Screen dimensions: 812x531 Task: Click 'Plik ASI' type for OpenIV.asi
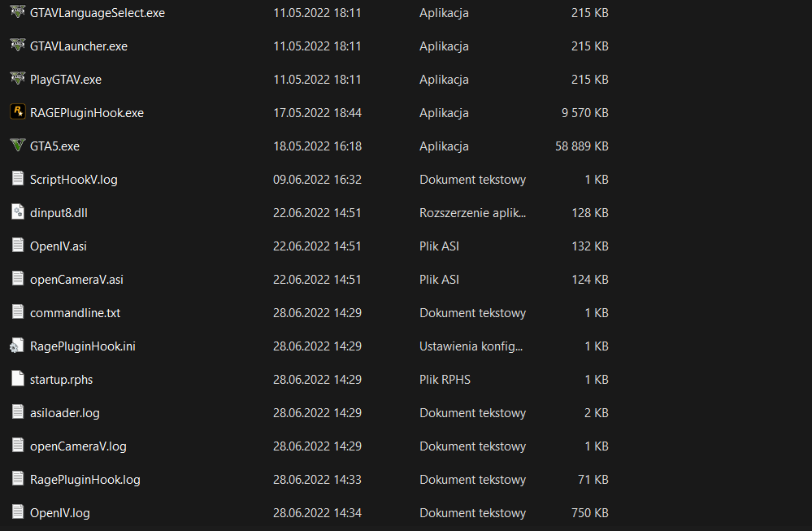(x=440, y=246)
